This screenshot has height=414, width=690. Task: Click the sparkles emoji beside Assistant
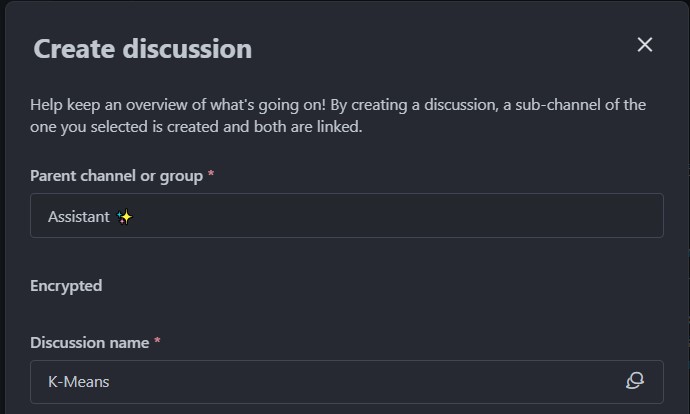pos(125,216)
